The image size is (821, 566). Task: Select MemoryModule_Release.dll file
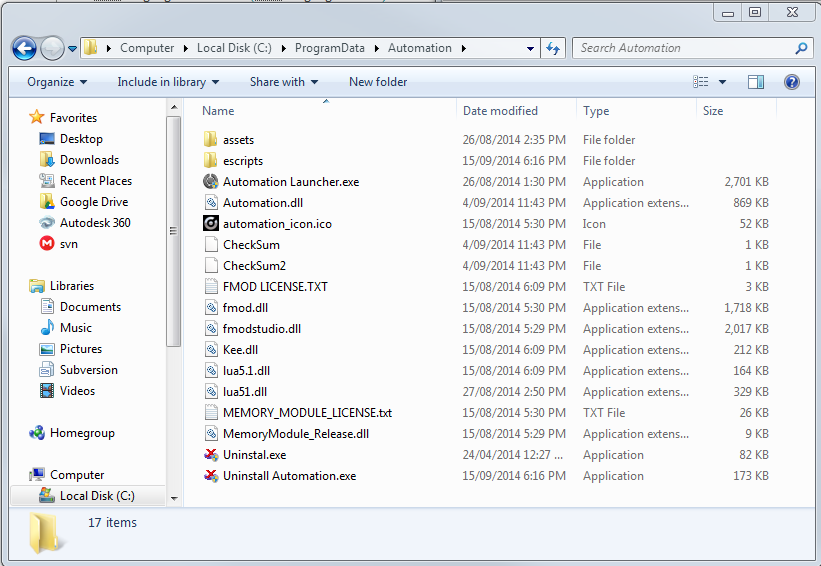296,434
